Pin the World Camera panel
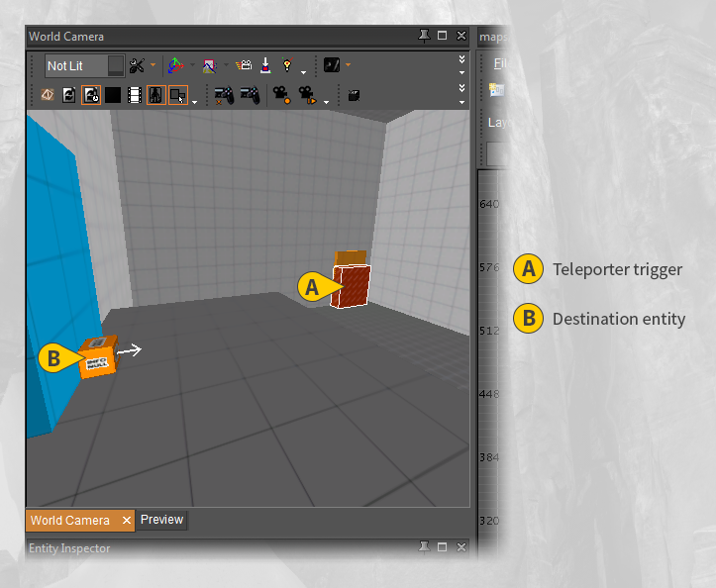 coord(424,36)
